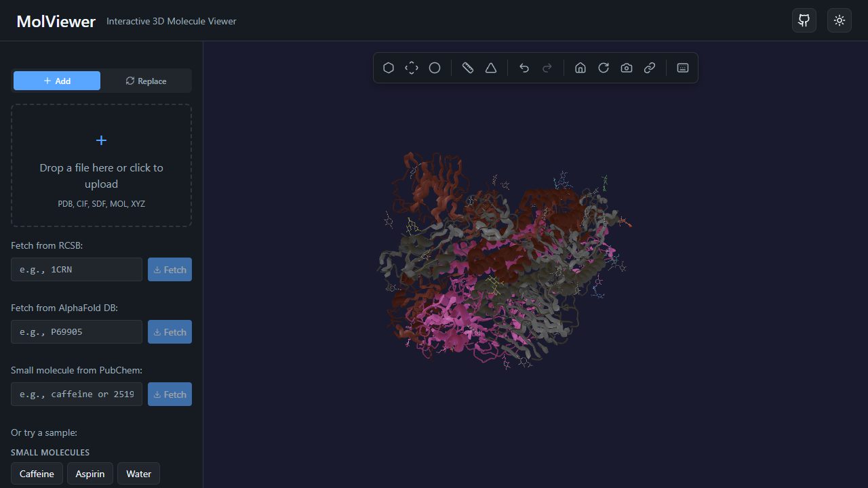Redo the previous action
868x488 pixels.
[547, 68]
